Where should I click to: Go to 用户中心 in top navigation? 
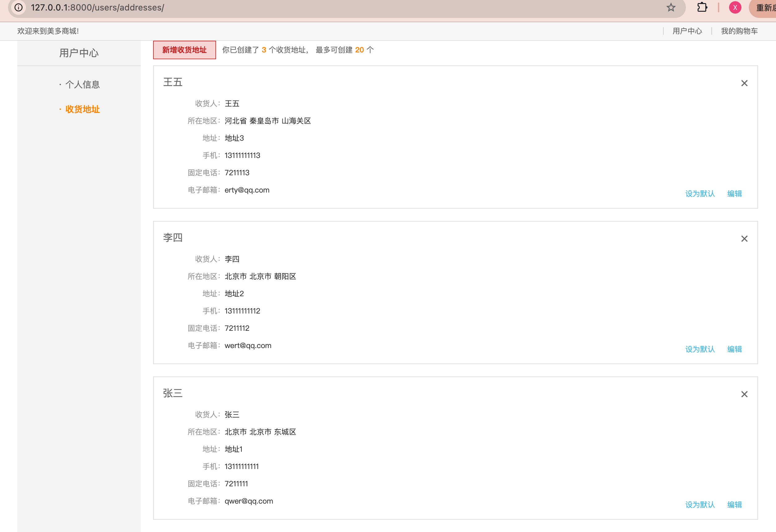[687, 31]
